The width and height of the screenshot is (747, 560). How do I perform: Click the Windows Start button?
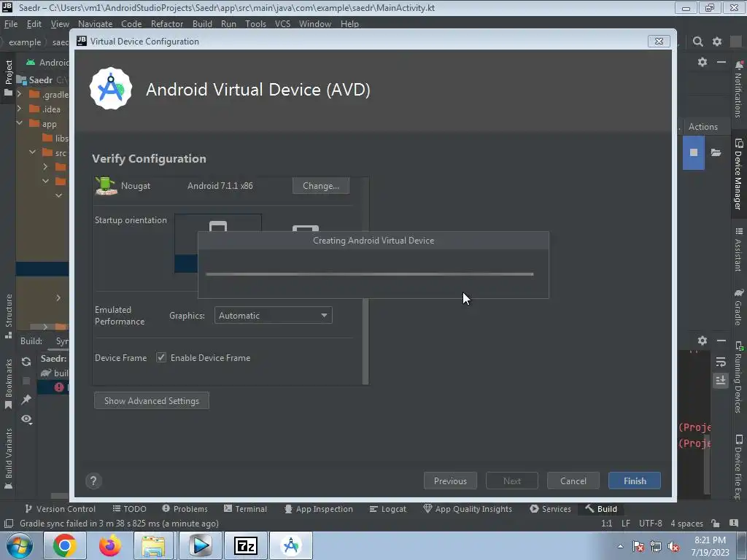pyautogui.click(x=20, y=545)
